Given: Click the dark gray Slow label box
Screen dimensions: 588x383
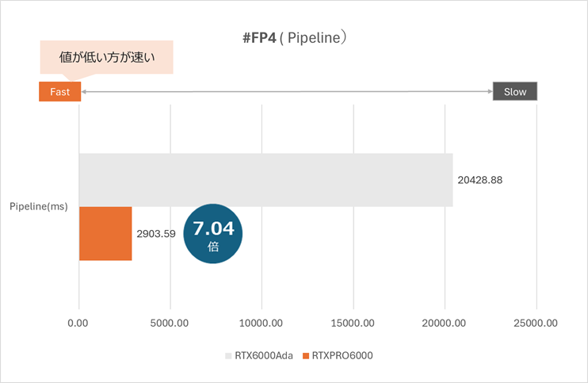Looking at the screenshot, I should [x=515, y=92].
